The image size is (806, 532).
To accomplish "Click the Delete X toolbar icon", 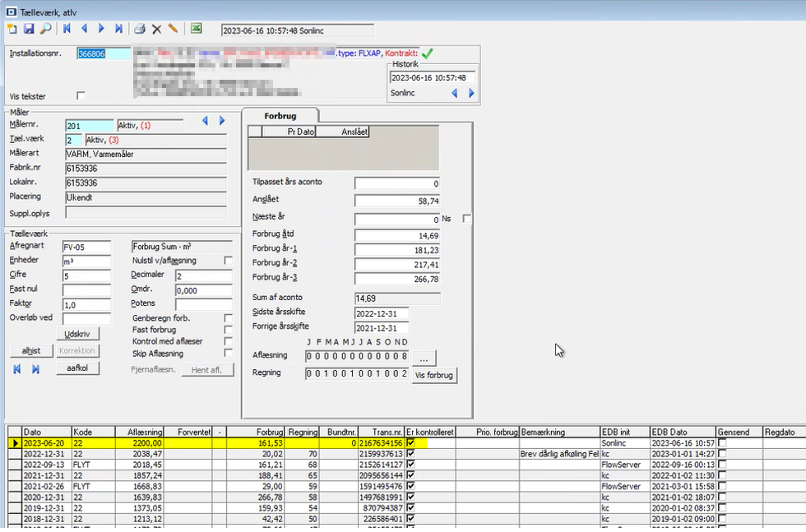I will (157, 30).
